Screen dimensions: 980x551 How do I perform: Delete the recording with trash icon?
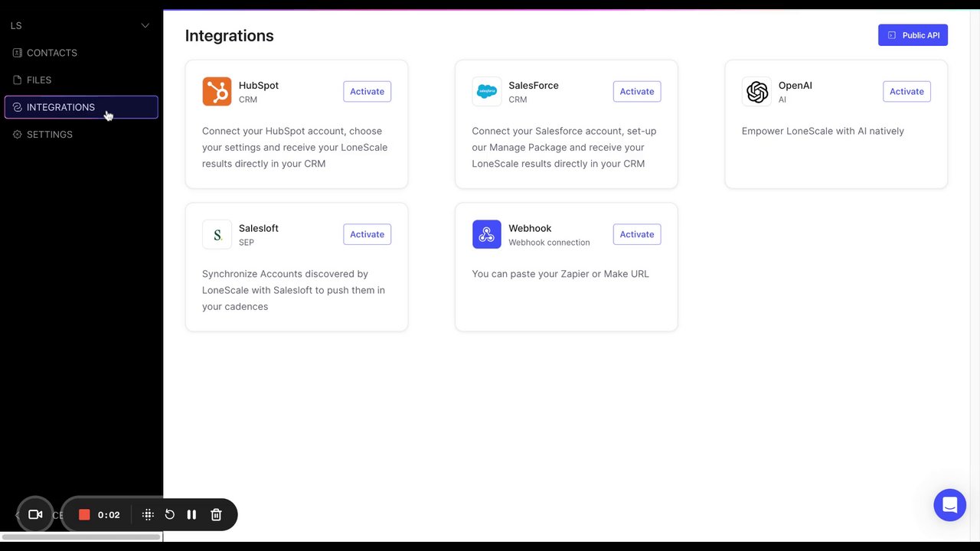[x=216, y=515]
